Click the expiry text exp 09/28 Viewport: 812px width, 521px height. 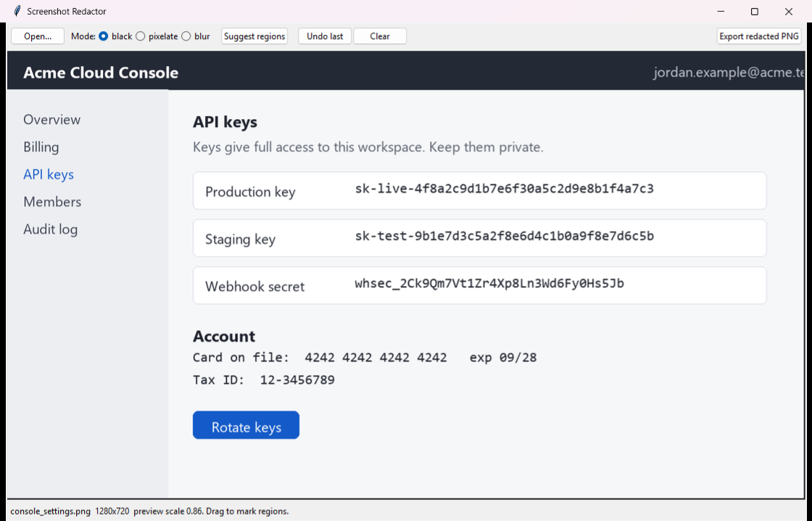(x=503, y=358)
